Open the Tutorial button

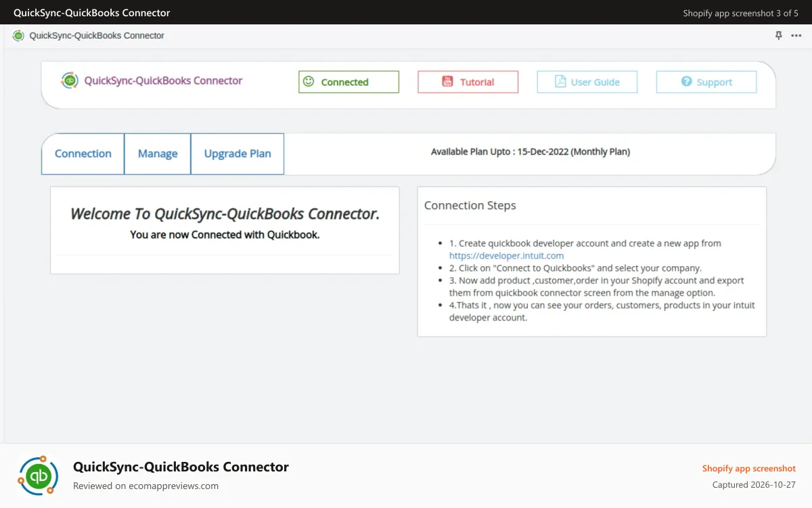468,82
